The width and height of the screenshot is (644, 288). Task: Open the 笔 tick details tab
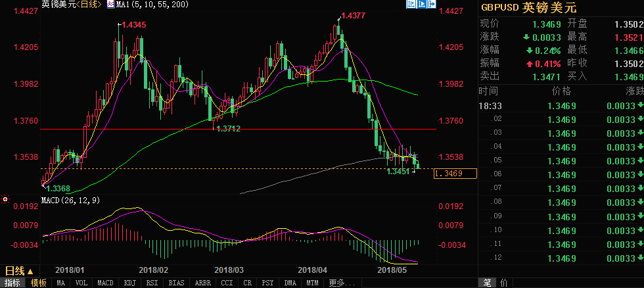click(487, 283)
